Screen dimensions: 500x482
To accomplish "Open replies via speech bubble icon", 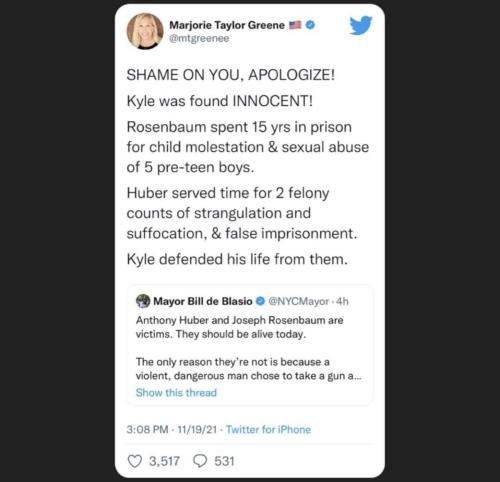I will tap(200, 461).
